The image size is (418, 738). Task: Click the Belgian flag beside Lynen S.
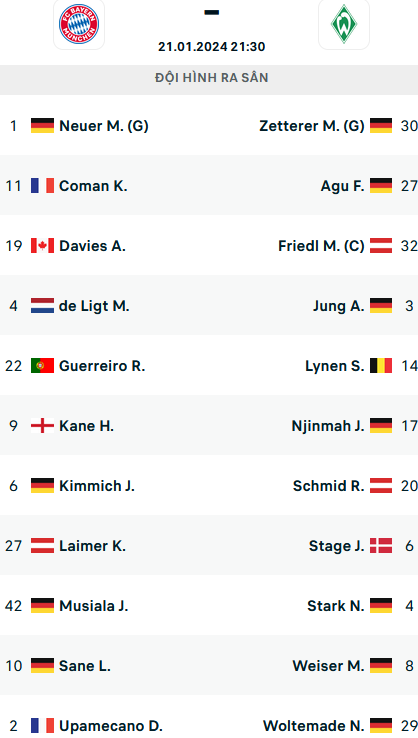[381, 366]
